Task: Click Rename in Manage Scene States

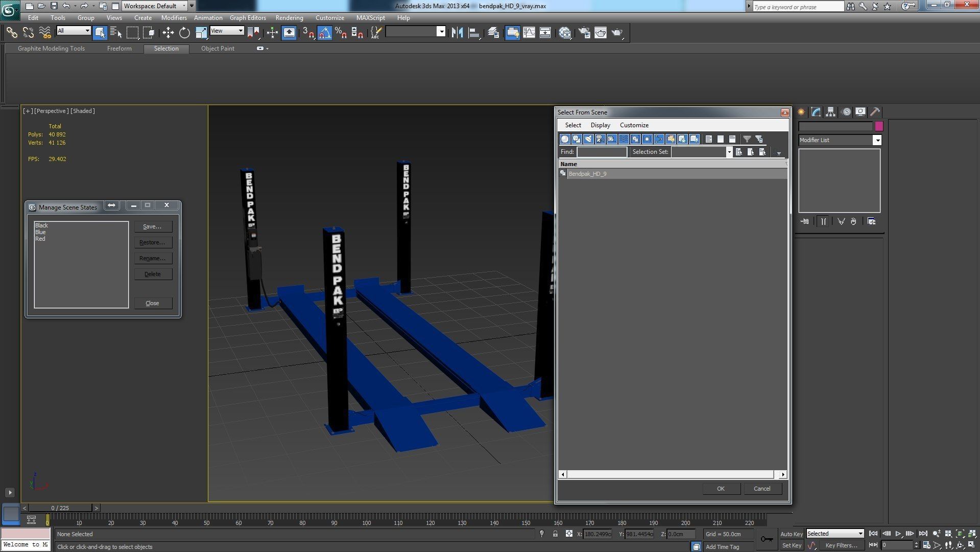Action: click(153, 258)
